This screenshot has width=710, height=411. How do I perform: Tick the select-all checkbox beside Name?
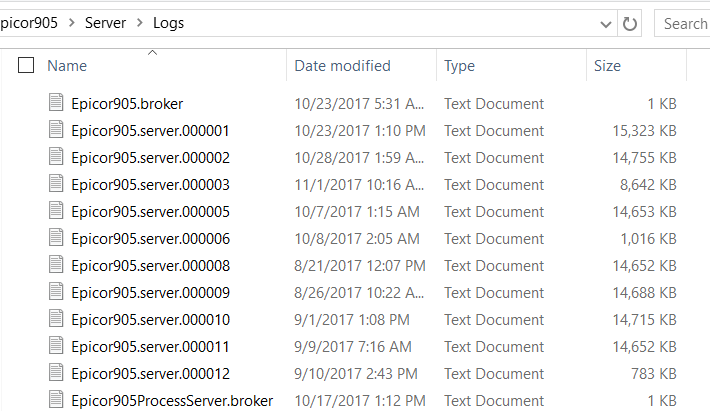[x=26, y=65]
